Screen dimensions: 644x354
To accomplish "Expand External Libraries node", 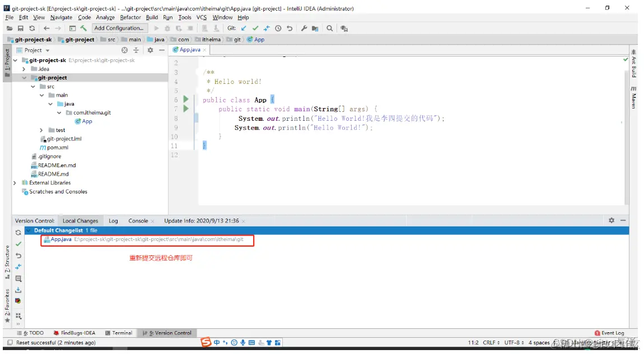I will pyautogui.click(x=15, y=182).
